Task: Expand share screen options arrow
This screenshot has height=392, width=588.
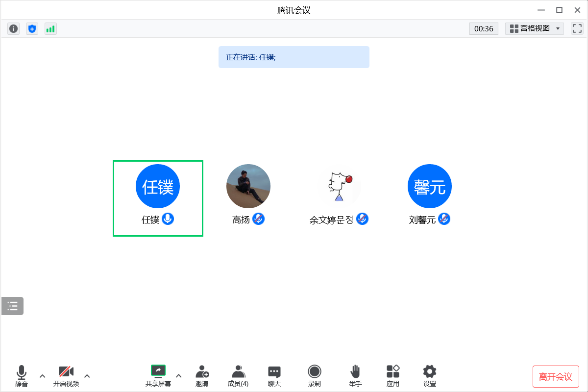Action: [x=178, y=376]
